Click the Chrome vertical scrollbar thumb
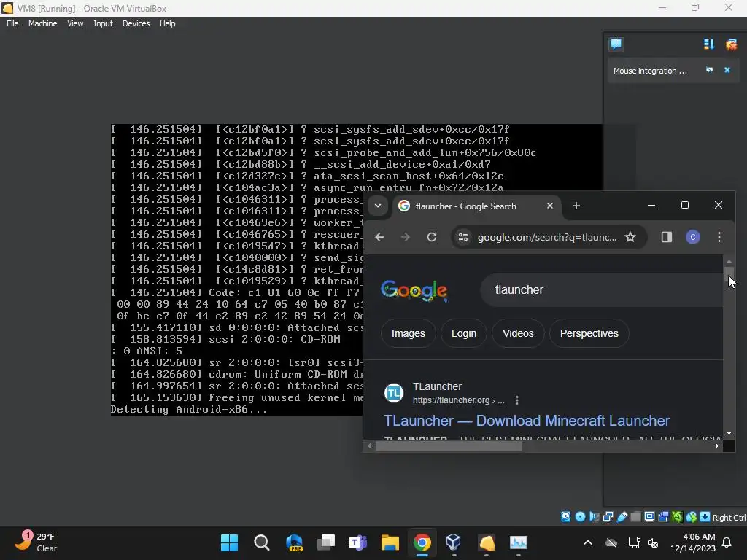Viewport: 747px width, 560px height. [x=729, y=274]
